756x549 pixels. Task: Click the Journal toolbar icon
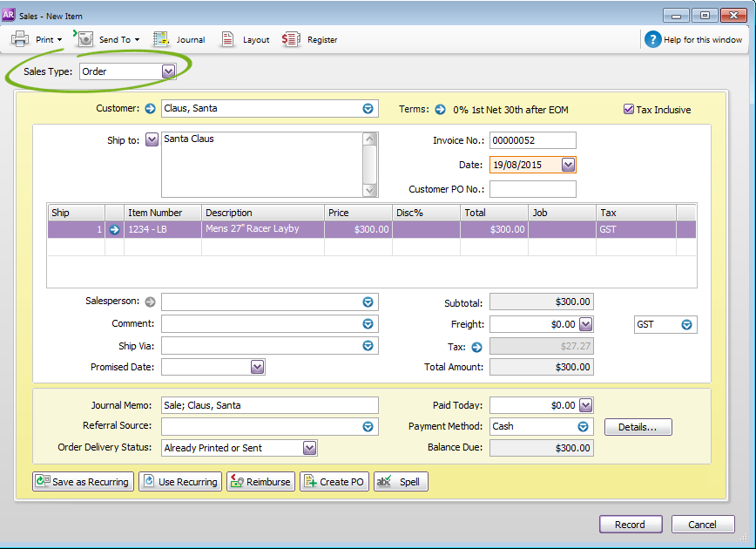pos(161,39)
